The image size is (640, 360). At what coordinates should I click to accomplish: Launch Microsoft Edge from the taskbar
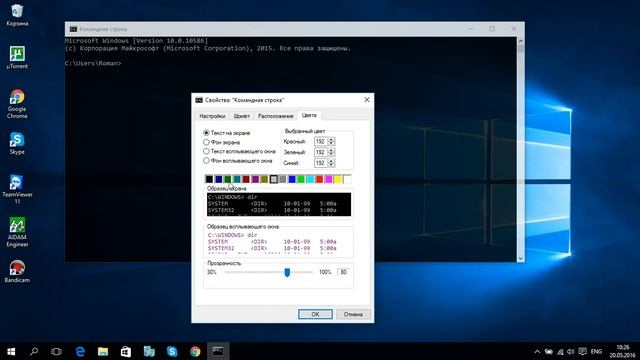(x=80, y=351)
